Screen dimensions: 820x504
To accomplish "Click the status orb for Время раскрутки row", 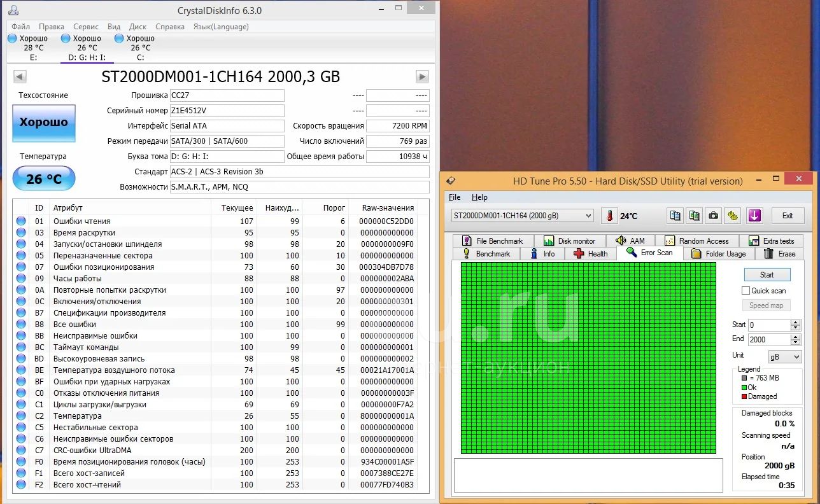I will coord(21,233).
